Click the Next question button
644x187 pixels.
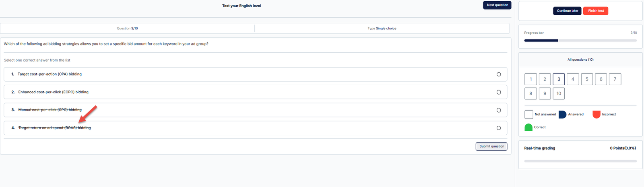[497, 5]
